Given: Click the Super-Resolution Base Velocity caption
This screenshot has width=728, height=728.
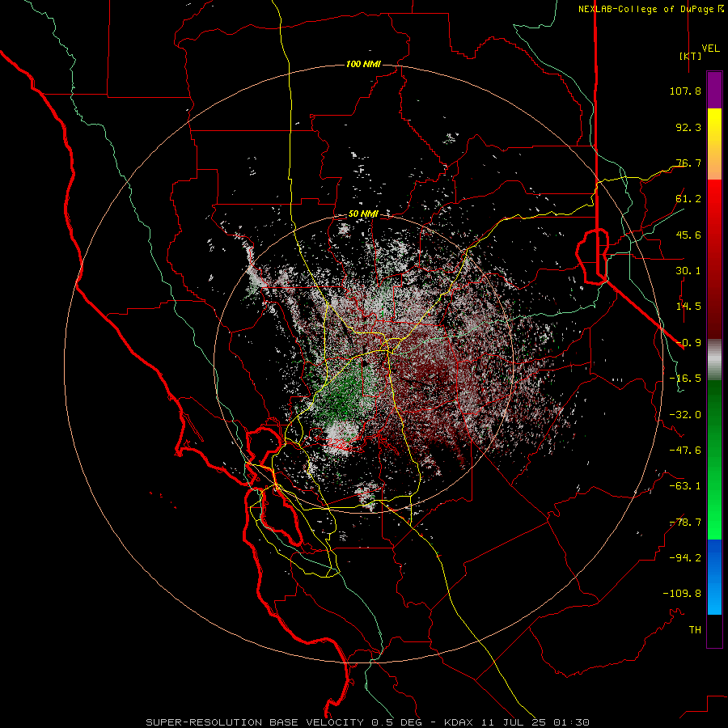Looking at the screenshot, I should 368,722.
